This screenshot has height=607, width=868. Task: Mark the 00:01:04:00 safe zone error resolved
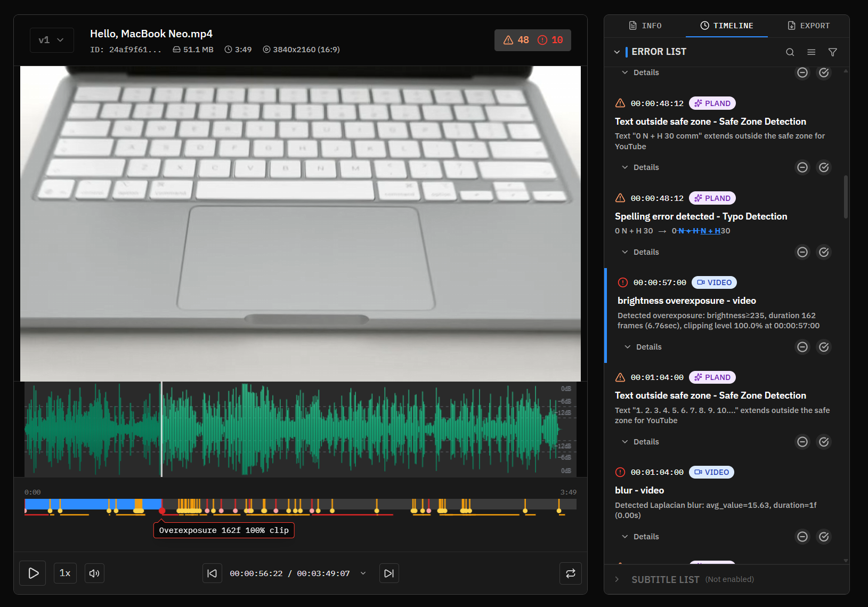824,442
